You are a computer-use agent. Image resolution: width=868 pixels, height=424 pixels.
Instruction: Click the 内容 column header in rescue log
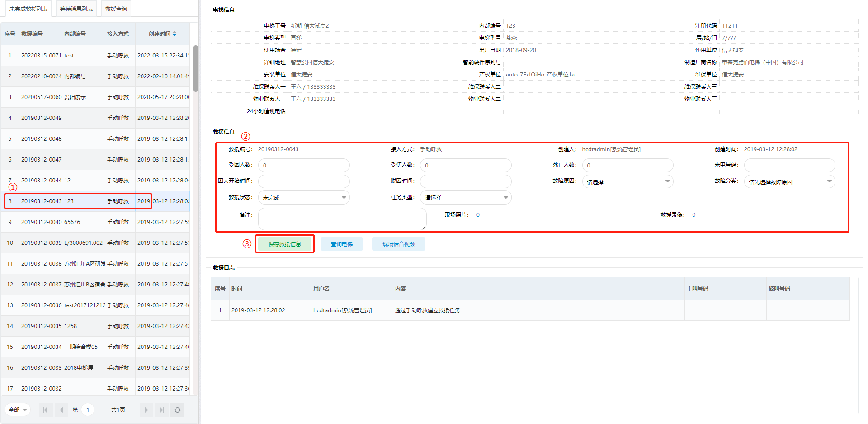[539, 289]
